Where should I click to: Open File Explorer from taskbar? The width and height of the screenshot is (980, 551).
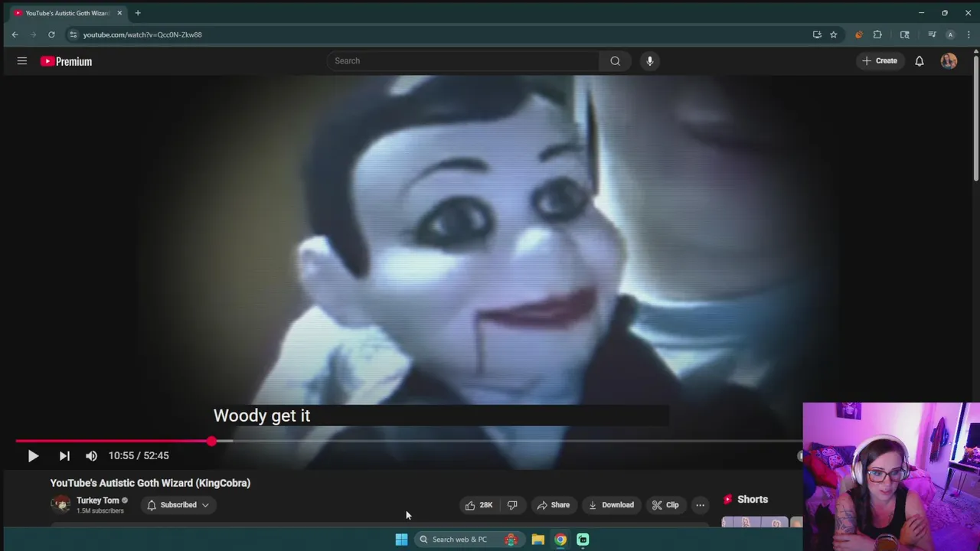(538, 540)
